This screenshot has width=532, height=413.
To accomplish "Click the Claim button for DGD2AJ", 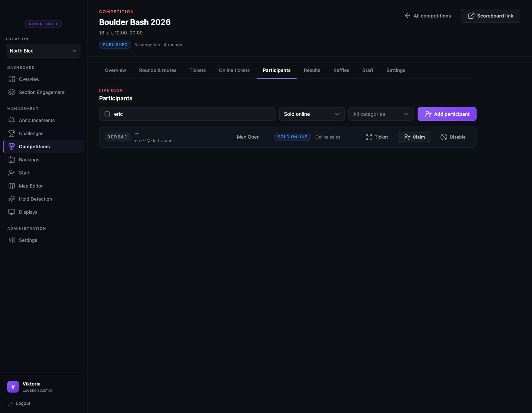I will tap(414, 137).
